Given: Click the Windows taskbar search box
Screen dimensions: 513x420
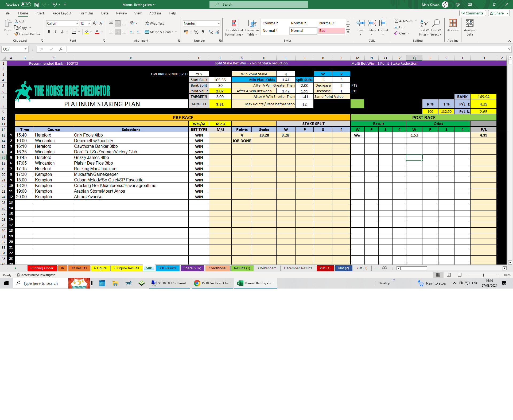Looking at the screenshot, I should point(41,283).
